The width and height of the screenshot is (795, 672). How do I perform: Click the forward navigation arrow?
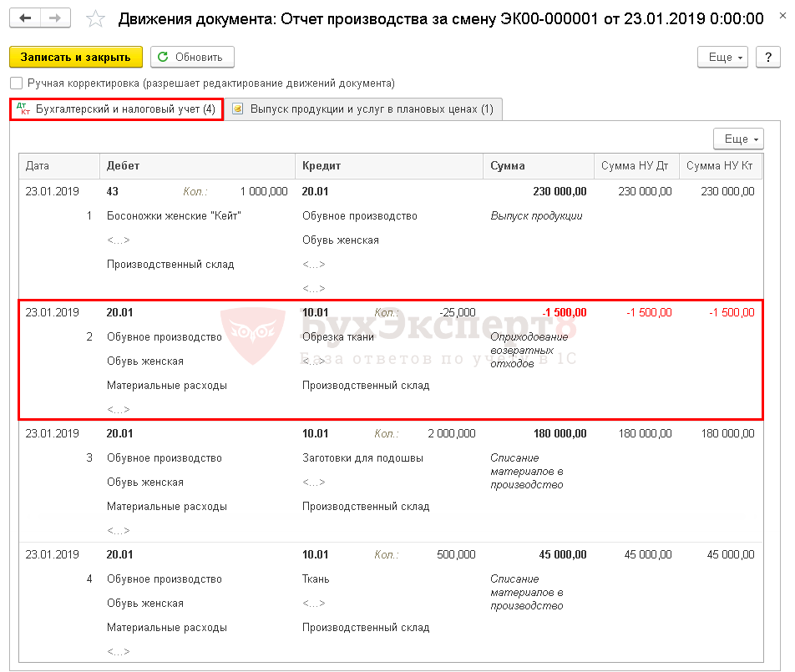tap(55, 18)
